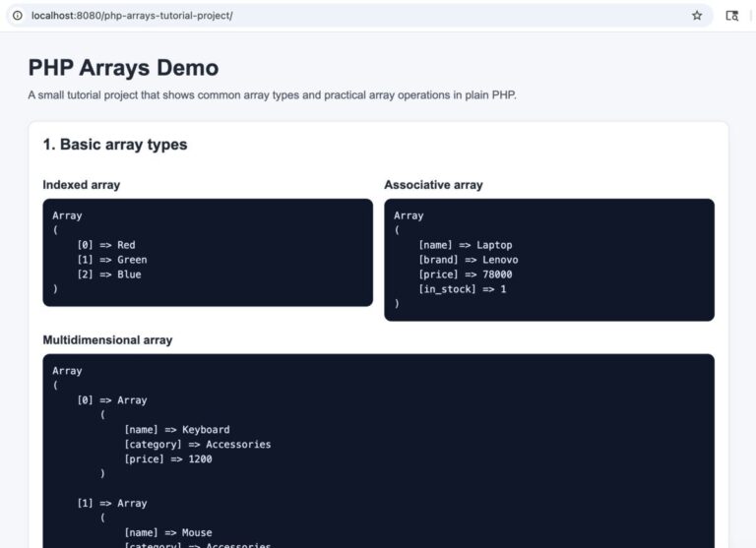The height and width of the screenshot is (548, 756).
Task: Click the "[name] => Mouse" line
Action: point(168,532)
